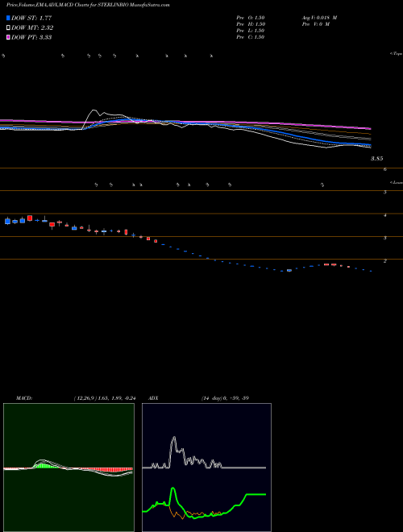Click the blue DOW ST legend swatch
This screenshot has height=532, width=403.
(8, 18)
